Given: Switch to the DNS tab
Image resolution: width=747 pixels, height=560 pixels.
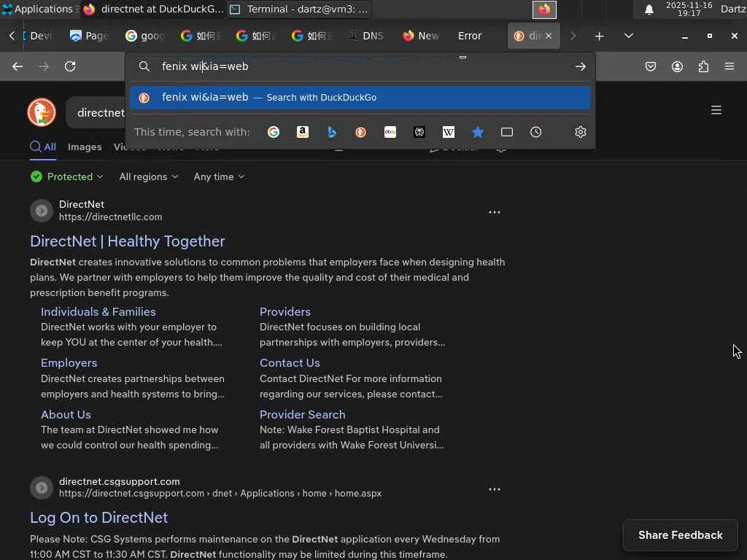Looking at the screenshot, I should pos(366,36).
